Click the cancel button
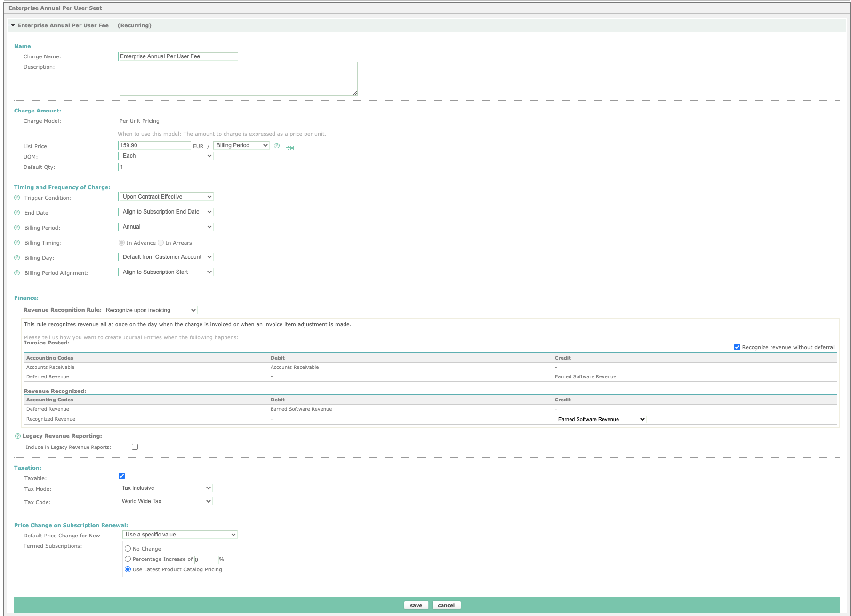 446,605
